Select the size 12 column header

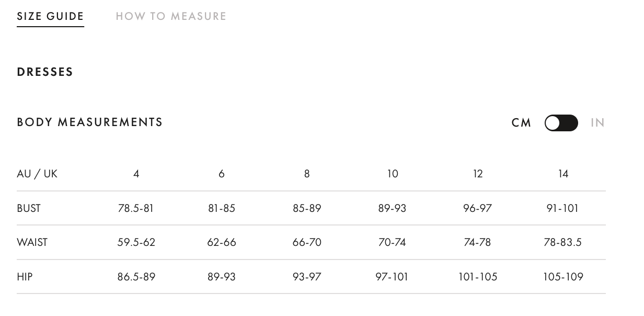(x=478, y=174)
